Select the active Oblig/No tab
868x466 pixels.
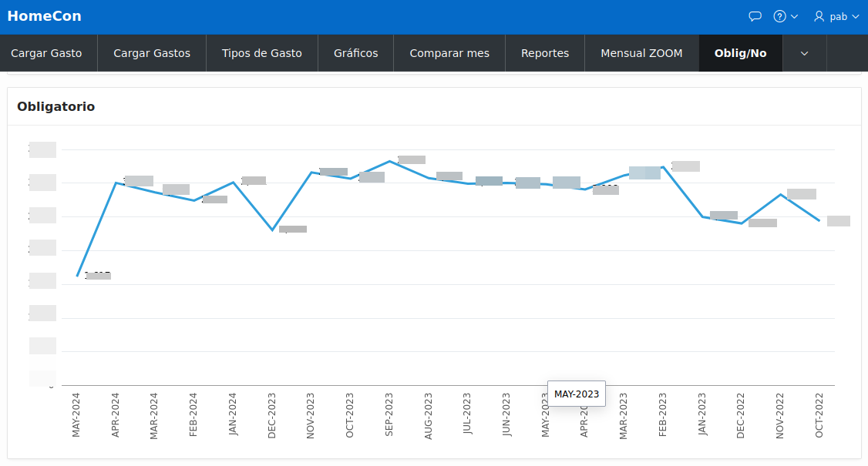(x=740, y=53)
